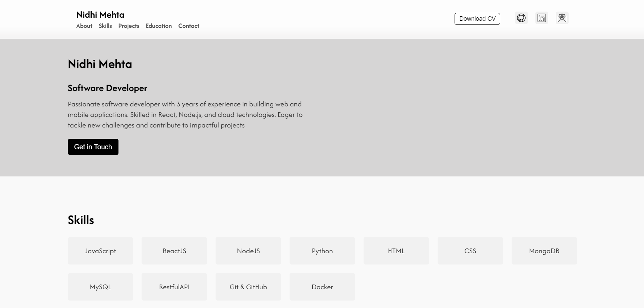Choose the RestfulAPI skill card
The width and height of the screenshot is (644, 308).
174,287
